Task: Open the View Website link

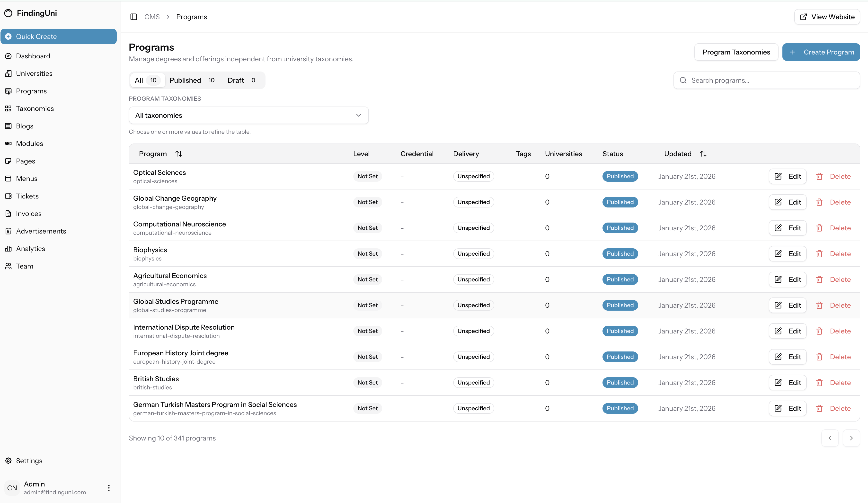Action: pos(827,17)
